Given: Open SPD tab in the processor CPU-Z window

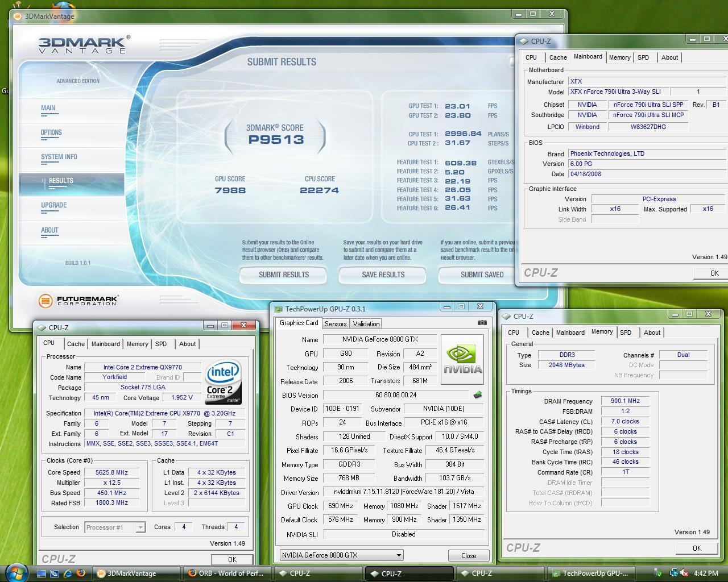Looking at the screenshot, I should point(161,344).
